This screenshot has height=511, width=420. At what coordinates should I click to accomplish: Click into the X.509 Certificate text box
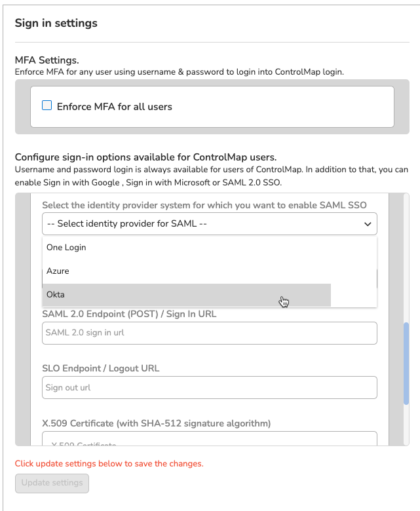coord(210,439)
